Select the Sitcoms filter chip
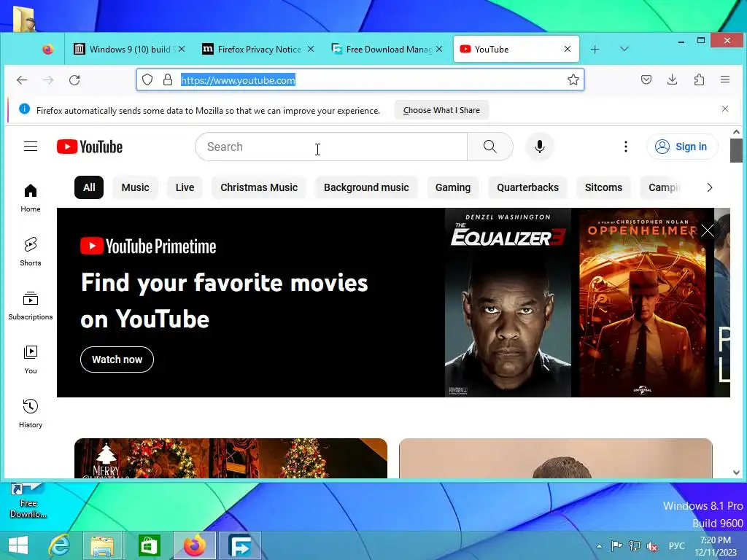Viewport: 747px width, 560px height. [x=603, y=187]
